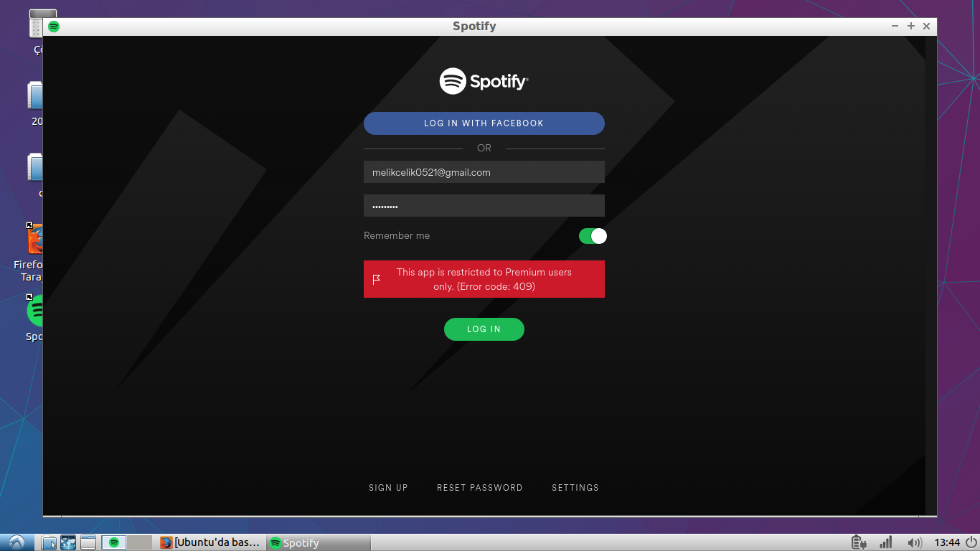Click the flag icon in the error banner
The height and width of the screenshot is (551, 980).
click(x=377, y=279)
